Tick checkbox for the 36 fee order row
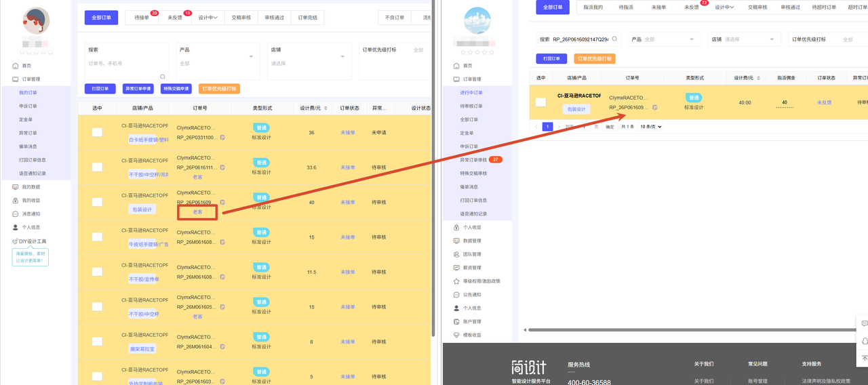This screenshot has width=868, height=385. 97,132
